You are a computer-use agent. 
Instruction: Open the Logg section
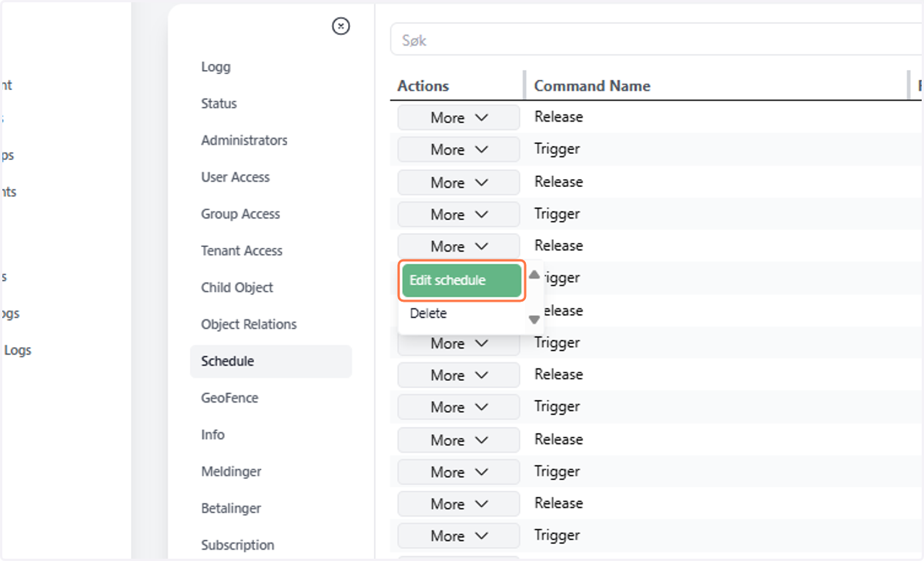tap(216, 67)
